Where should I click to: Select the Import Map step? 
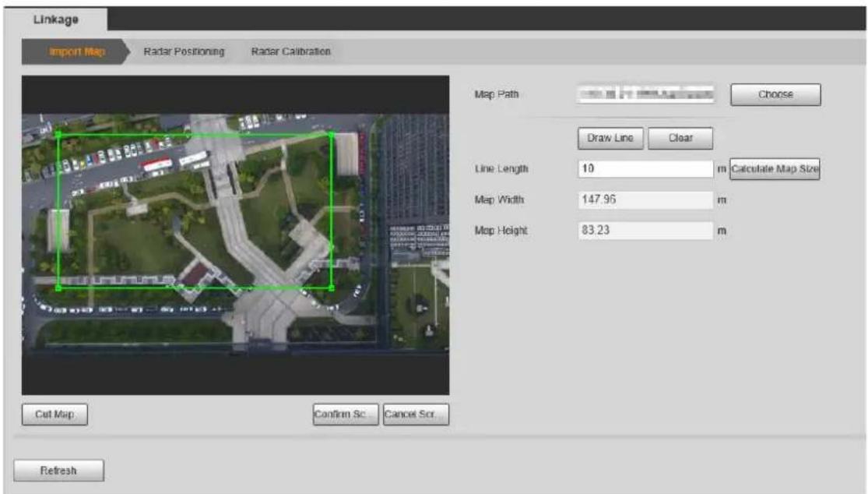tap(76, 51)
